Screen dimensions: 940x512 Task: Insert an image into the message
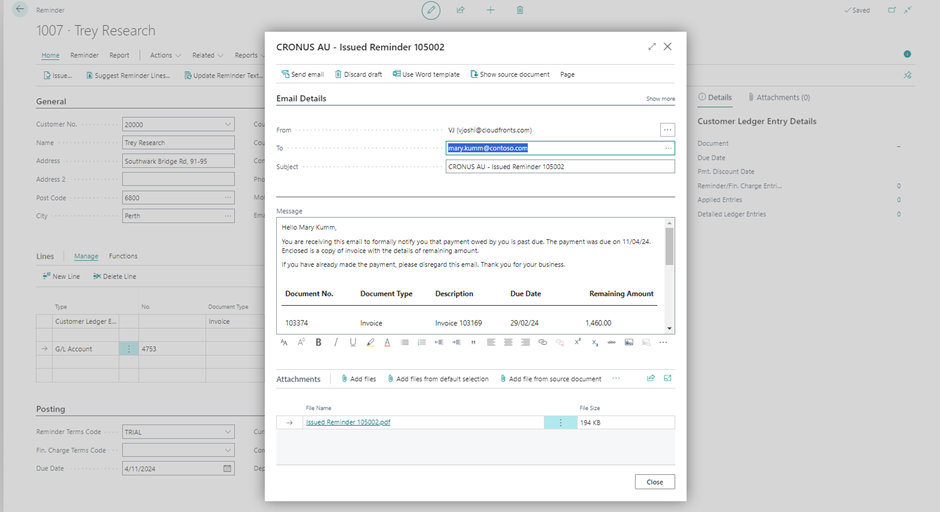(x=629, y=342)
